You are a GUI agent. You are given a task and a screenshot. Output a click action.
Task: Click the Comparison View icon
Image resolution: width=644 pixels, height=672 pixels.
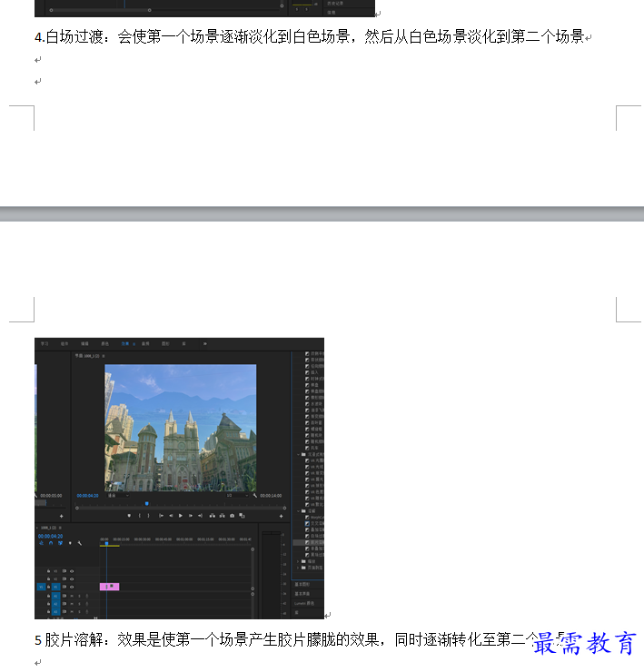[242, 516]
